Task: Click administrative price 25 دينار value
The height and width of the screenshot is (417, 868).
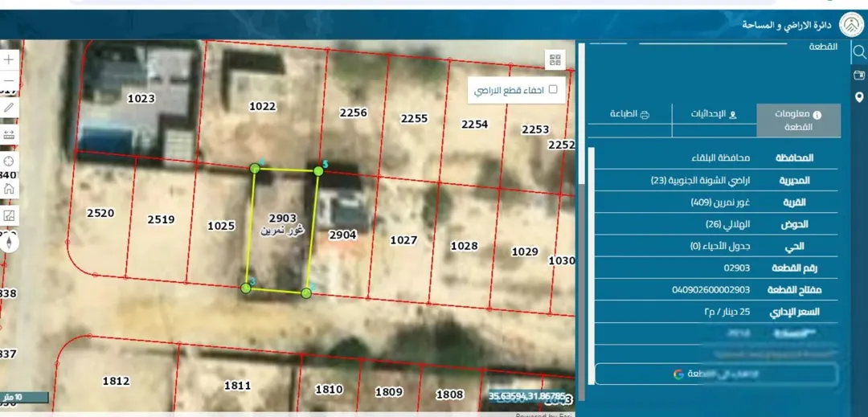Action: (x=727, y=312)
